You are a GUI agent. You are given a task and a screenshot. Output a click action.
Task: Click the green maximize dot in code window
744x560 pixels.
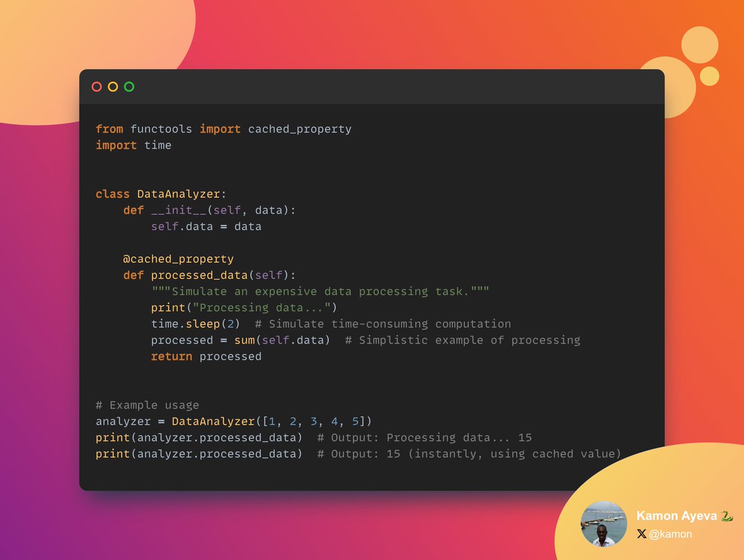click(129, 87)
